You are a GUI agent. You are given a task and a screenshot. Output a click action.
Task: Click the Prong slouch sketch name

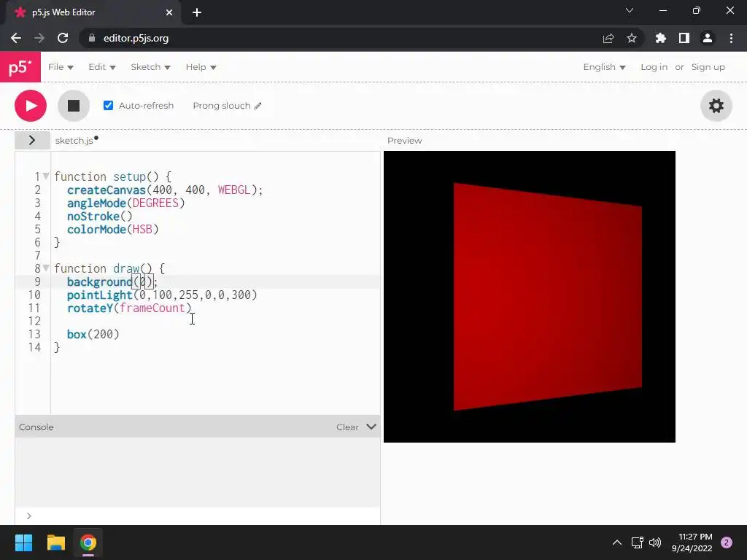(222, 106)
